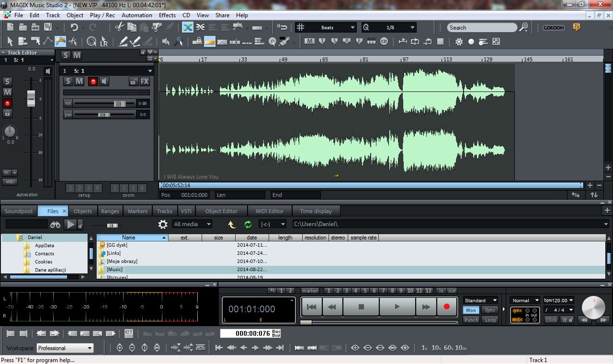Select the [Music] folder row

351,270
